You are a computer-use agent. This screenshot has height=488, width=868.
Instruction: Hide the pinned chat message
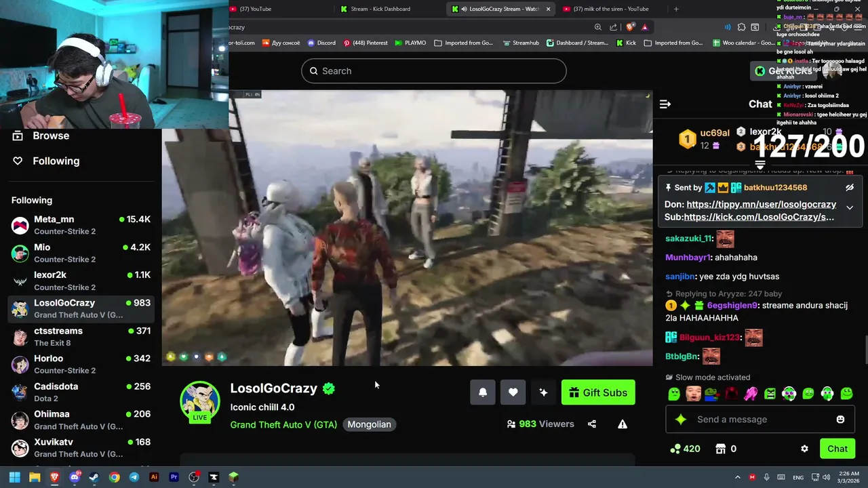pos(850,188)
